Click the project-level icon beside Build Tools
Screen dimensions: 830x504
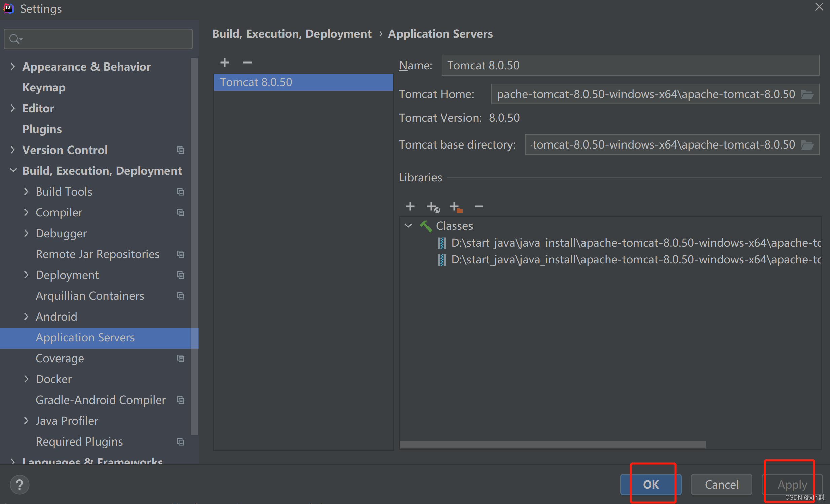pyautogui.click(x=181, y=192)
